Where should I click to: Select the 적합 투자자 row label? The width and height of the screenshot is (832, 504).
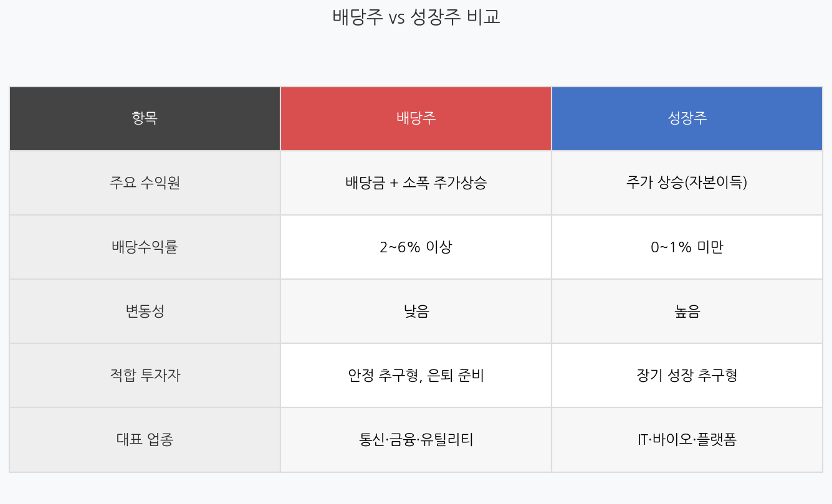tap(145, 375)
